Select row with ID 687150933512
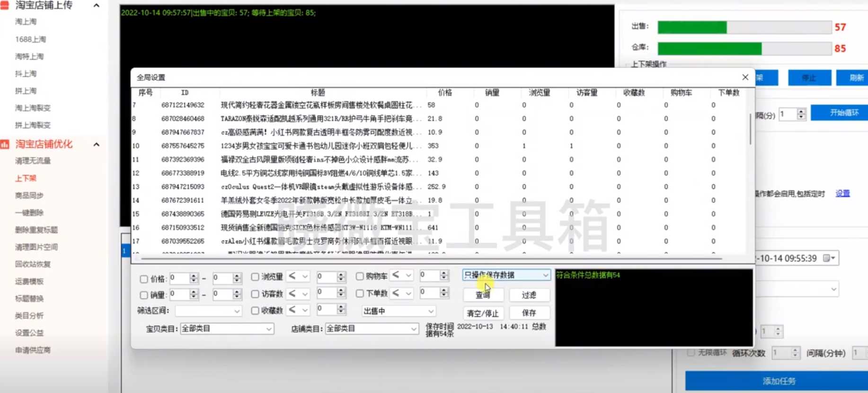The width and height of the screenshot is (868, 393). tap(438, 228)
